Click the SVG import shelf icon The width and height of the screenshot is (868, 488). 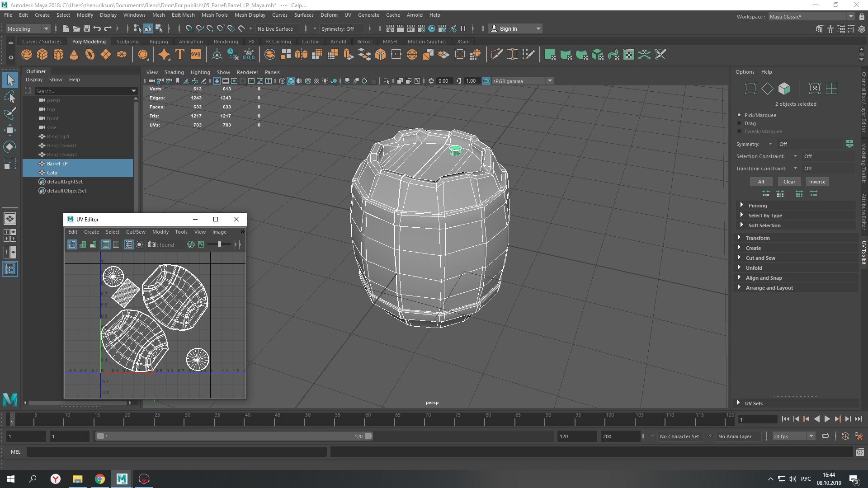(x=196, y=55)
